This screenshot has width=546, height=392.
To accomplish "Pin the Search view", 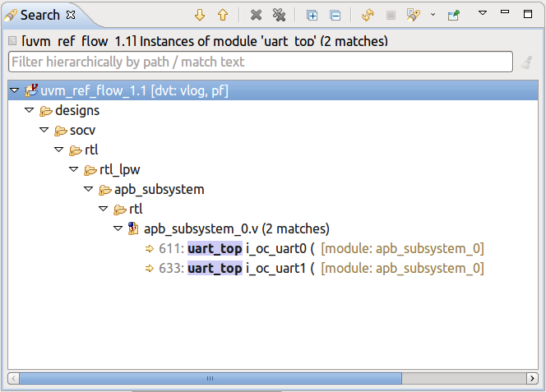I will pos(454,15).
